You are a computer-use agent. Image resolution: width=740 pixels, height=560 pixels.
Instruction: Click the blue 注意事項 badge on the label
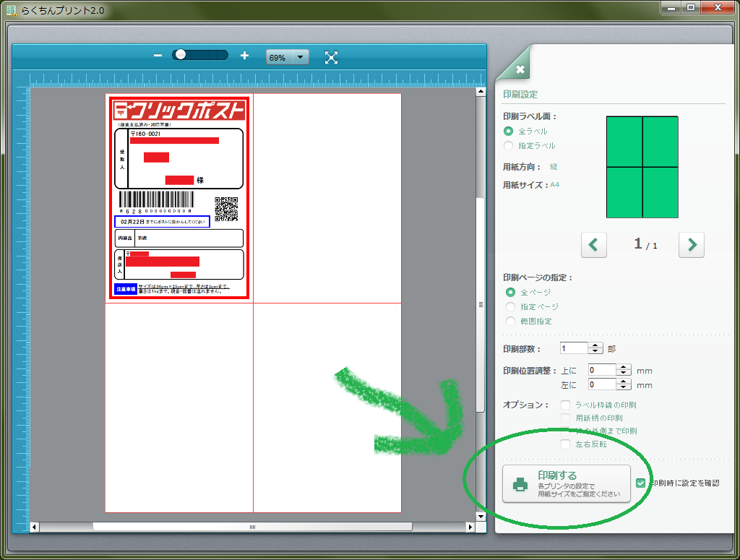coord(126,289)
